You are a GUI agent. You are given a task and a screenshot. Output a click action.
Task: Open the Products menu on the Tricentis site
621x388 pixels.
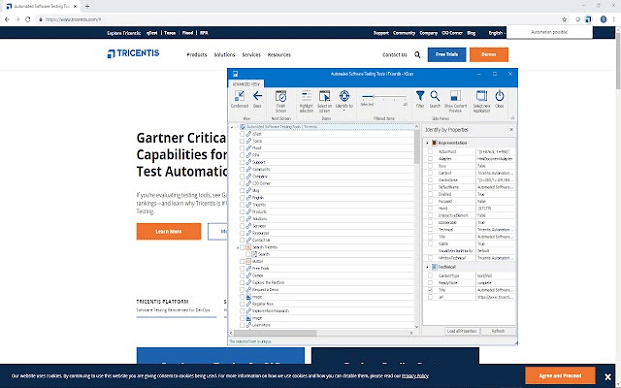click(x=197, y=55)
